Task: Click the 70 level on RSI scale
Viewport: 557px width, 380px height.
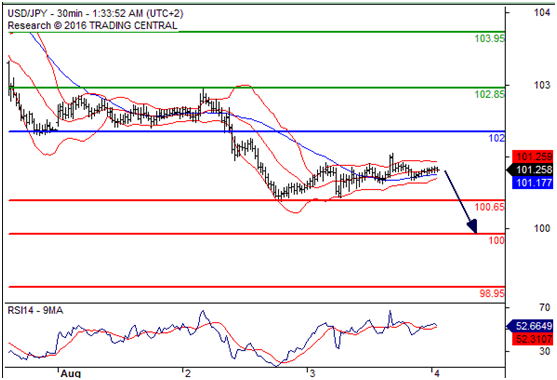Action: point(544,307)
